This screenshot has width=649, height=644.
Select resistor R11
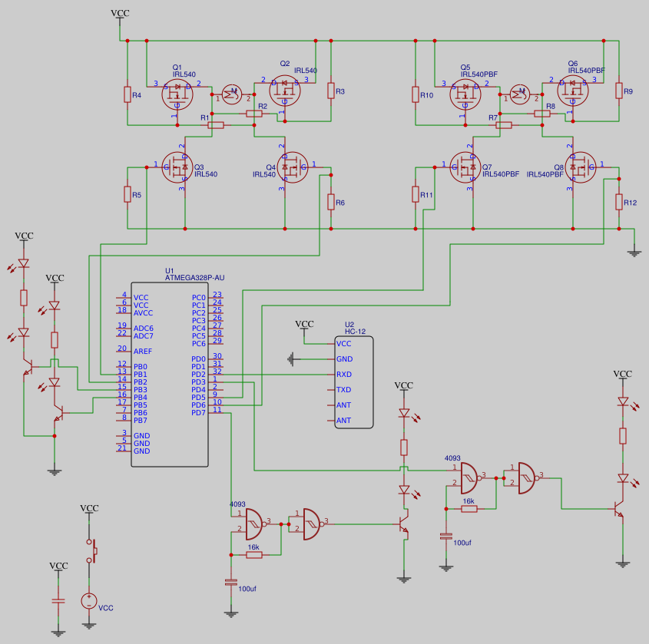pos(416,194)
